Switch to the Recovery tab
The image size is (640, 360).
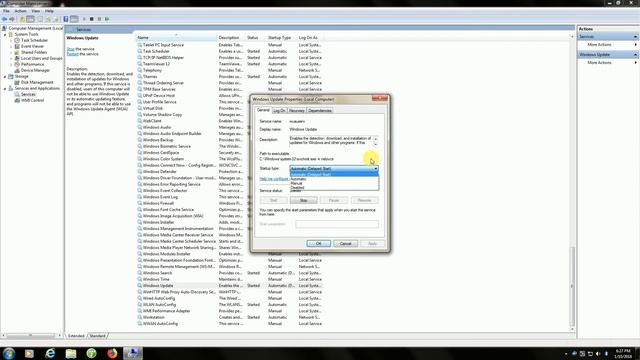297,111
